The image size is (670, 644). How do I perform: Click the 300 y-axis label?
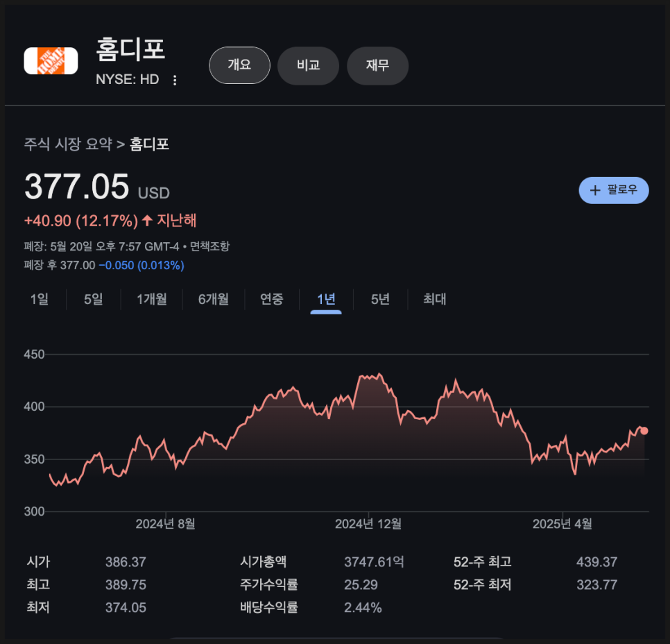coord(34,511)
